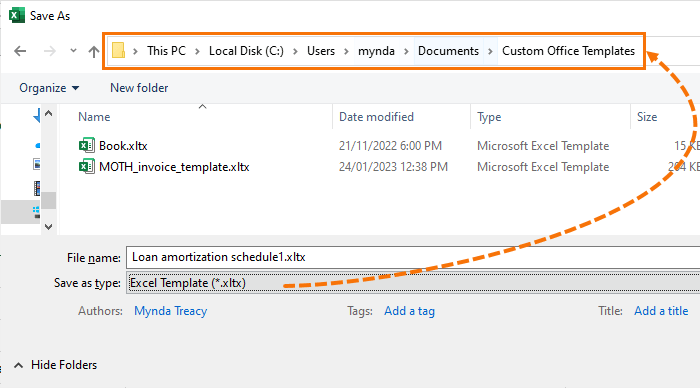Click the folder icon in address bar
The width and height of the screenshot is (700, 388).
coord(118,50)
